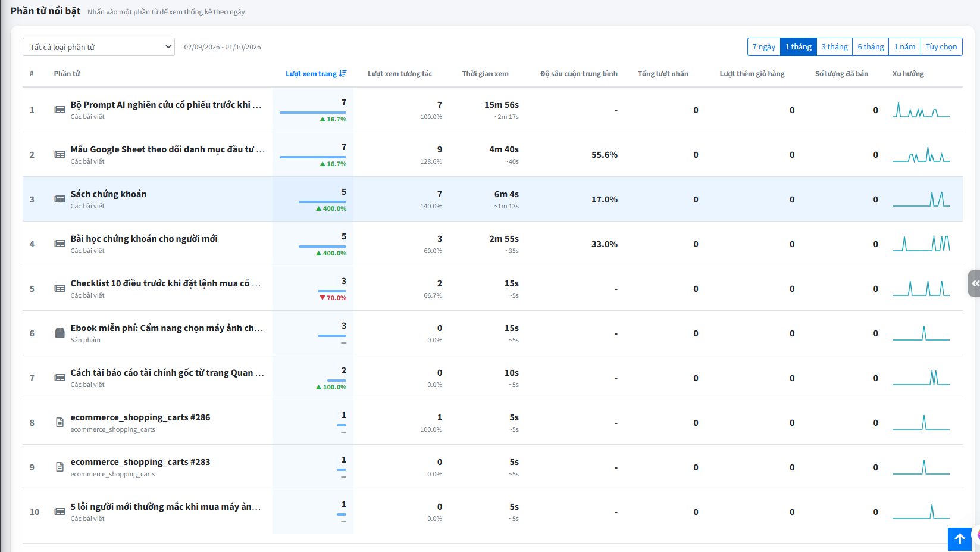
Task: Click 'Độ sâu cuộn trung bình' column header
Action: point(579,74)
